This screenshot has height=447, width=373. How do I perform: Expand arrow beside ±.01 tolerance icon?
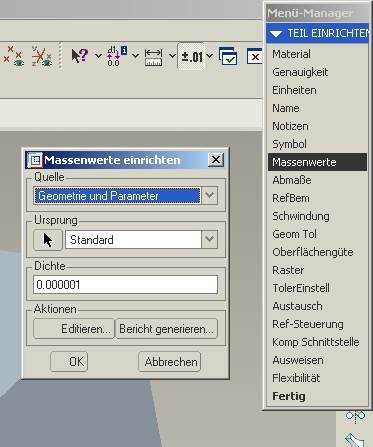(209, 56)
